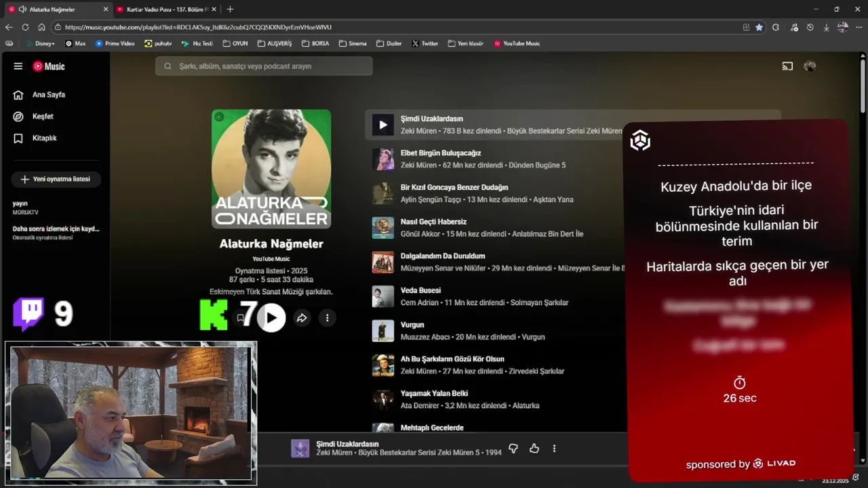The height and width of the screenshot is (488, 868).
Task: Click Aylin Şengün Taşçı artist link
Action: click(x=430, y=200)
